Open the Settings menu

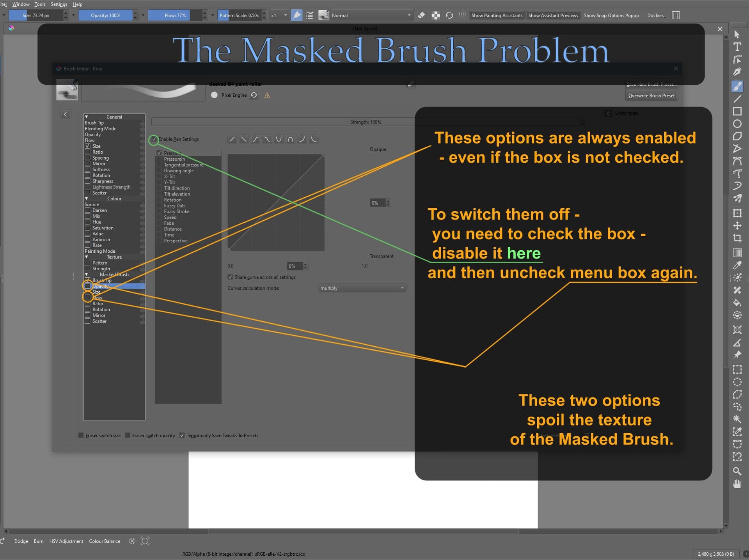tap(59, 4)
